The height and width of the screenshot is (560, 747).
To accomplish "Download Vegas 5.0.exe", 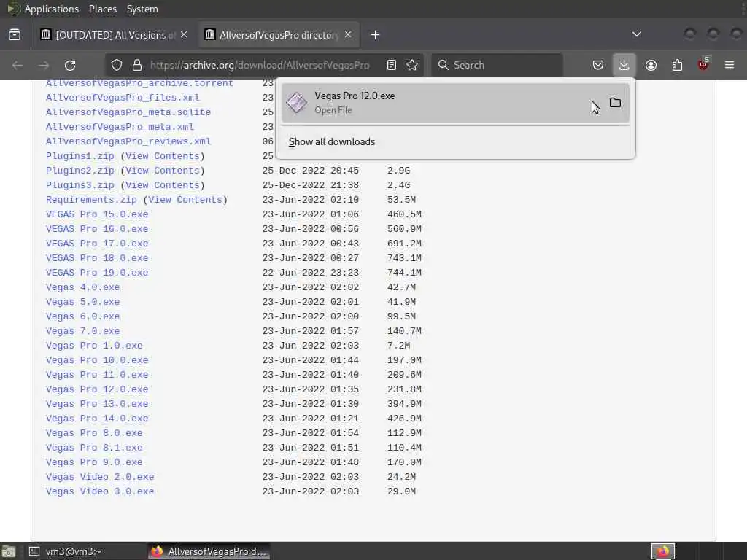I will pos(83,302).
